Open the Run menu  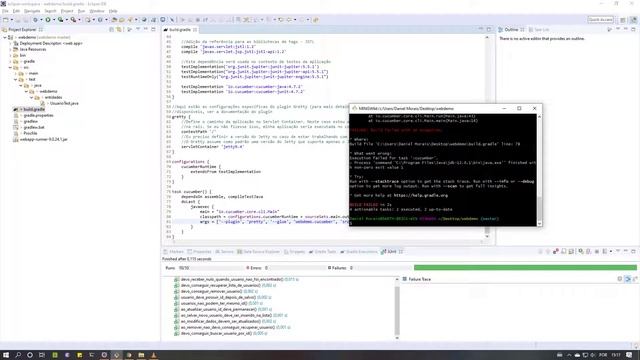(x=82, y=11)
